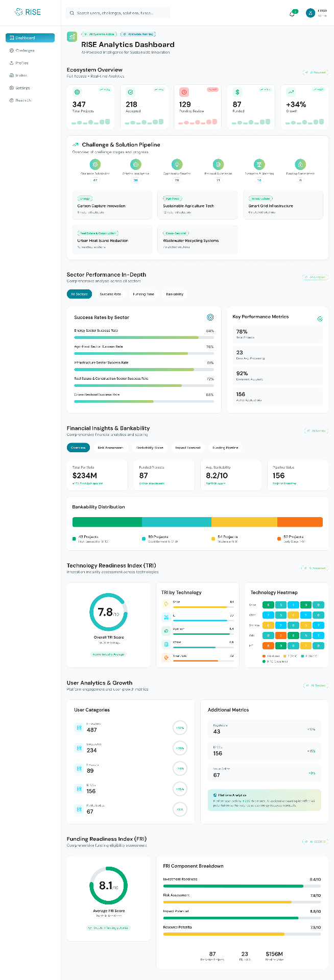Click the Energy Sector Success Rate progress bar
This screenshot has width=334, height=980.
[x=144, y=337]
